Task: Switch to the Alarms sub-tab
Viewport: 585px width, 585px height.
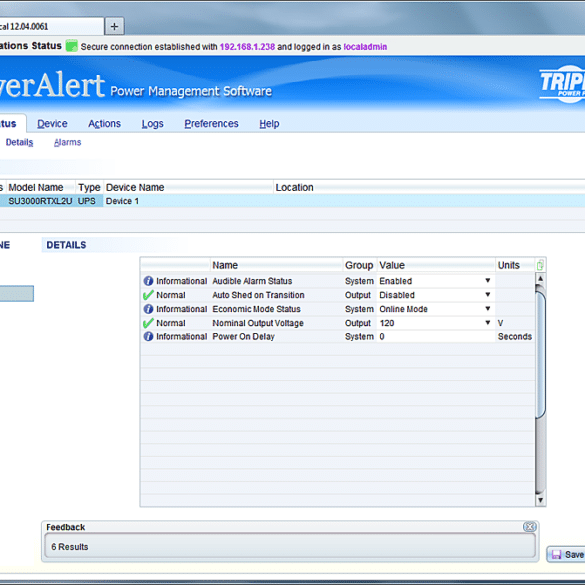Action: [68, 142]
